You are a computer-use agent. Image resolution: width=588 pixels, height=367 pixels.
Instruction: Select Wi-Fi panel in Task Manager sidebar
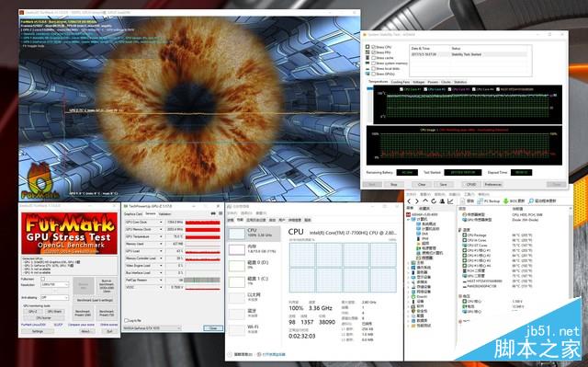[254, 329]
